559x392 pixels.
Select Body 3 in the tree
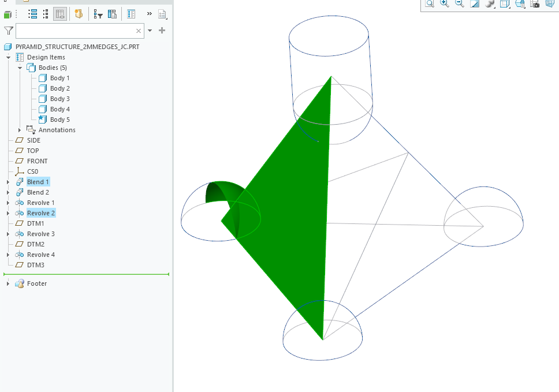[x=60, y=99]
